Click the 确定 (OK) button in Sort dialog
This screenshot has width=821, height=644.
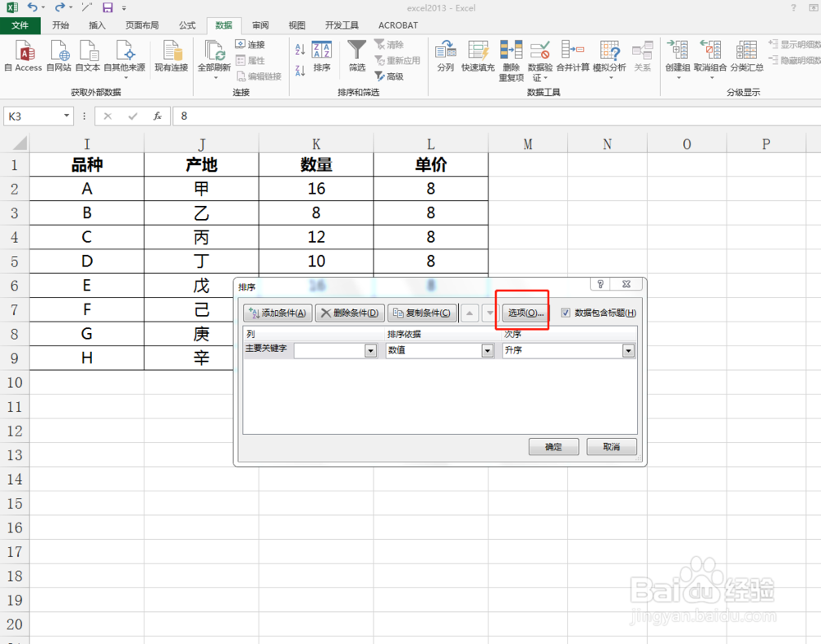(553, 446)
